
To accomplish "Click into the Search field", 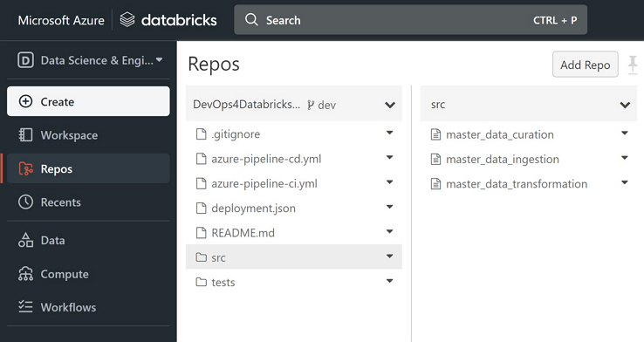I will [410, 20].
